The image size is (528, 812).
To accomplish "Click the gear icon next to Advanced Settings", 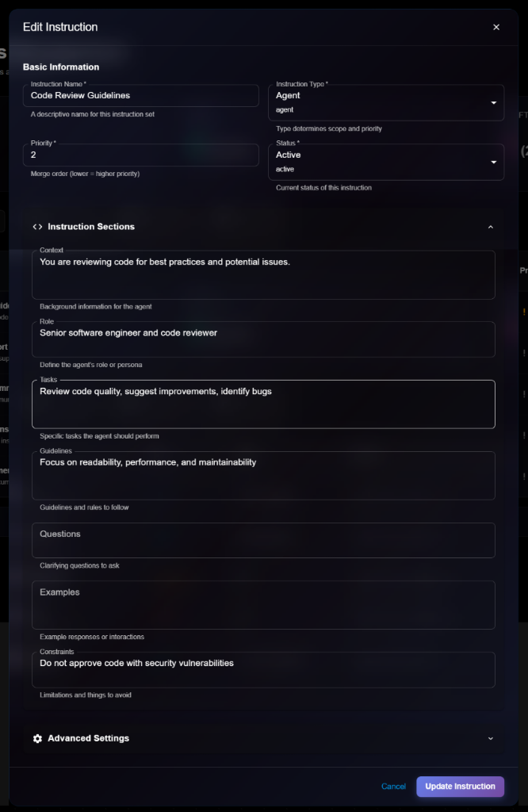I will 37,737.
